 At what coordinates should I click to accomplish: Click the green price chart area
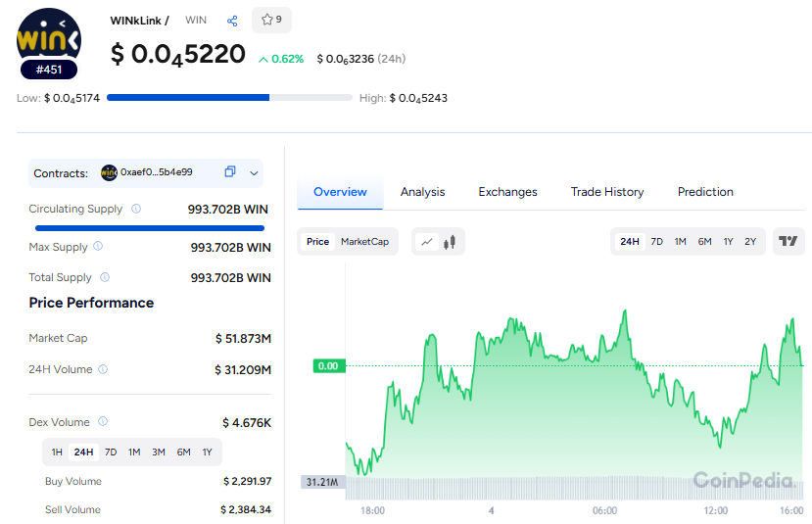coord(574,404)
